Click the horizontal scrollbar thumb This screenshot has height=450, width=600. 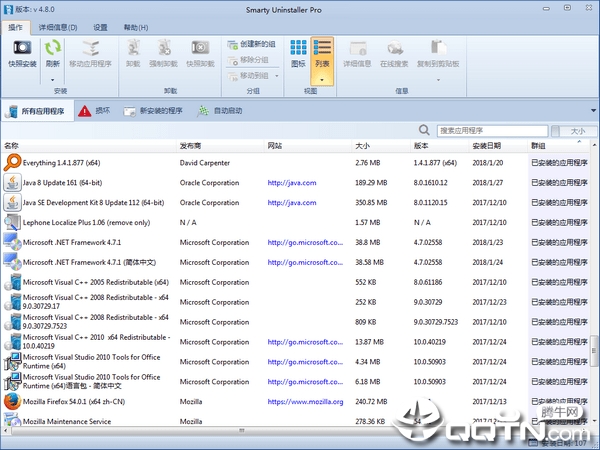pos(241,430)
